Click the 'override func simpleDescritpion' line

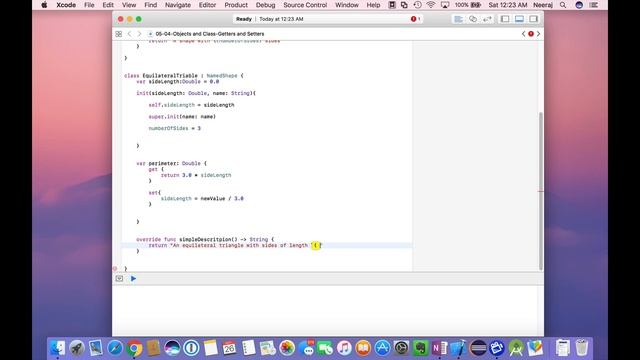[x=205, y=239]
